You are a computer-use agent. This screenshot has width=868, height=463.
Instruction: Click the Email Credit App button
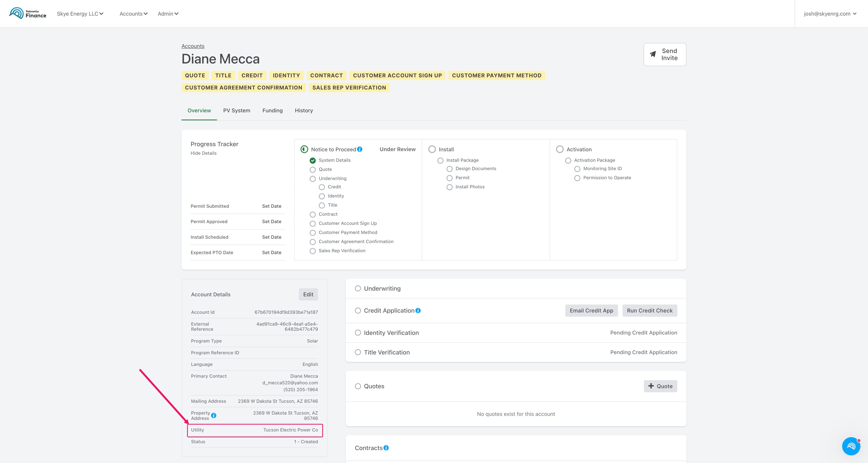coord(591,311)
